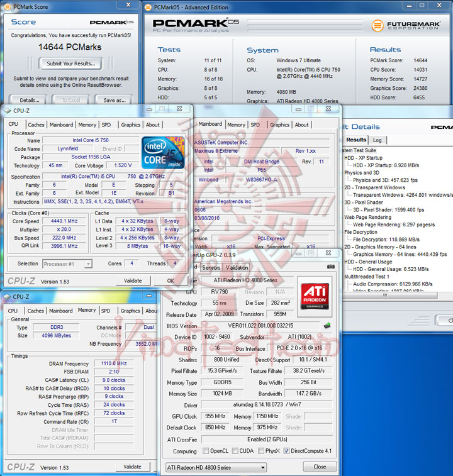Click OK in the upper CPU-Z window
The width and height of the screenshot is (453, 476).
171,281
